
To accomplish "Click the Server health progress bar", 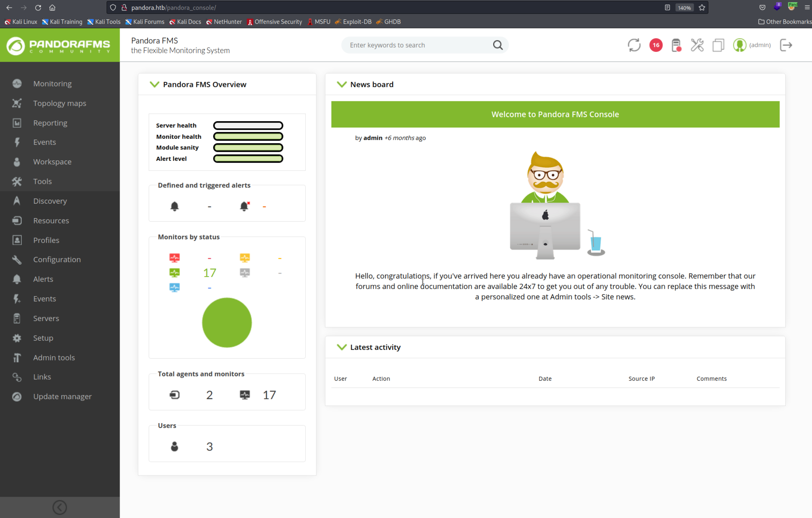I will [248, 125].
